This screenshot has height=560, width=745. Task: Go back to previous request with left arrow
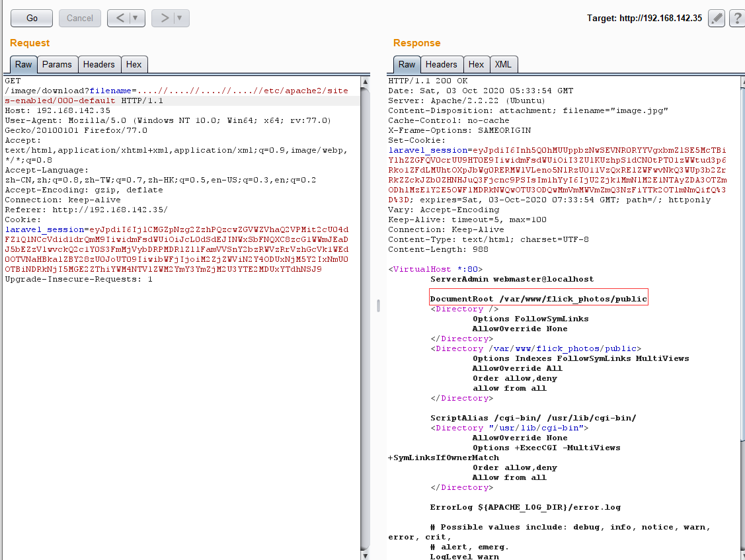point(120,18)
